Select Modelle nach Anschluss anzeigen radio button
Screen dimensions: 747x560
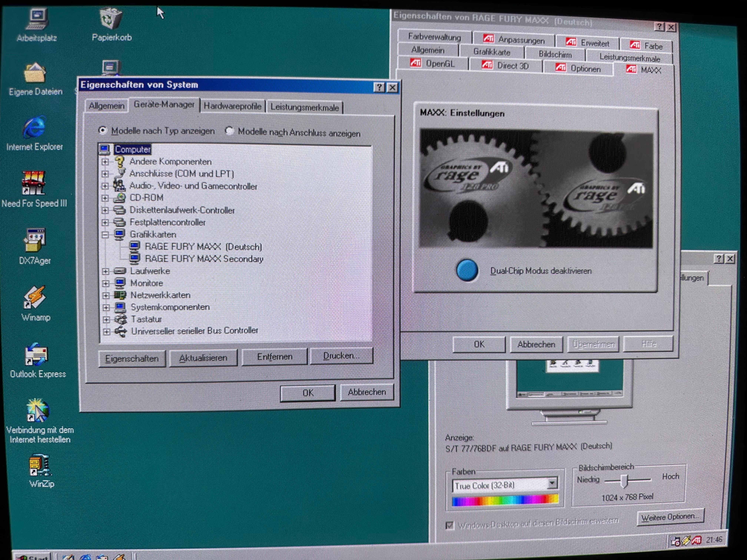(x=229, y=131)
